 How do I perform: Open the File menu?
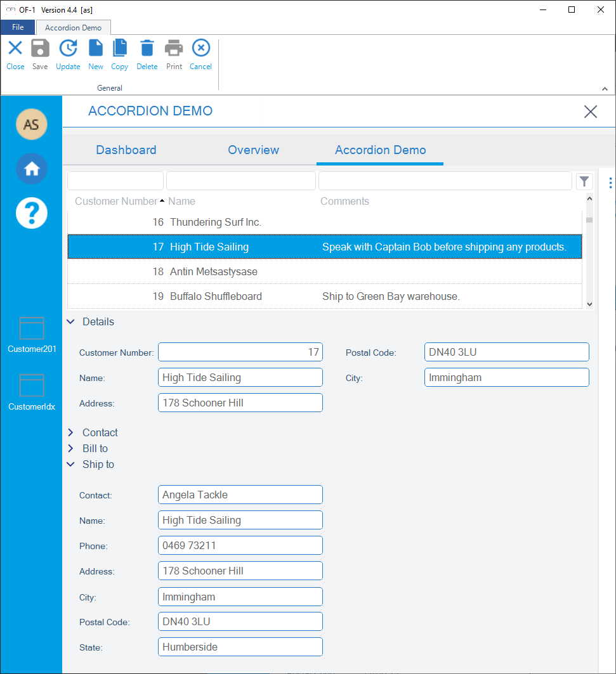(x=18, y=27)
